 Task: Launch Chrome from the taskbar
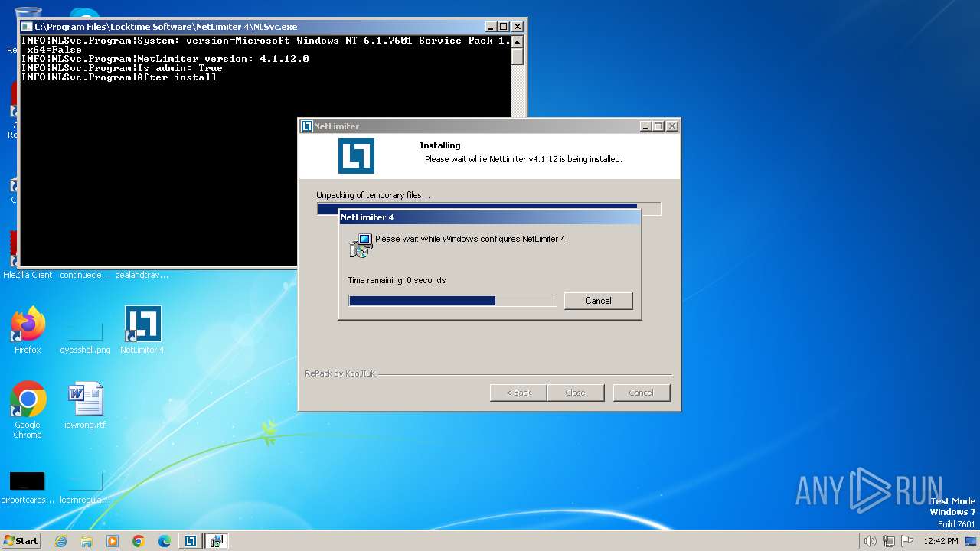tap(139, 541)
